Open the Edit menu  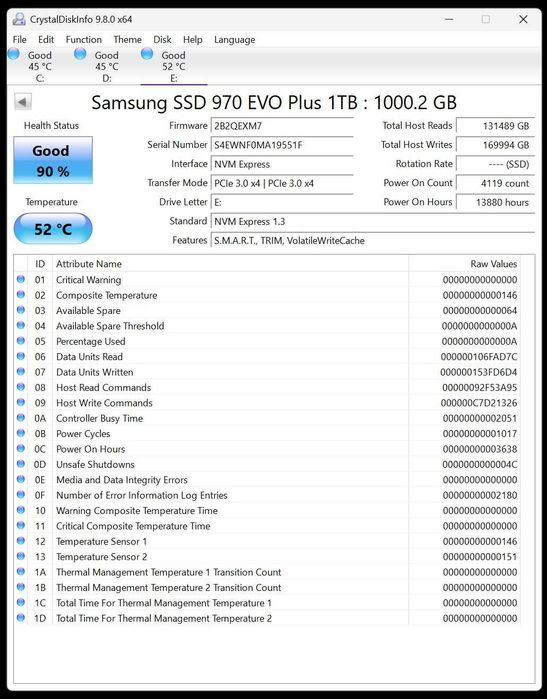pyautogui.click(x=46, y=40)
